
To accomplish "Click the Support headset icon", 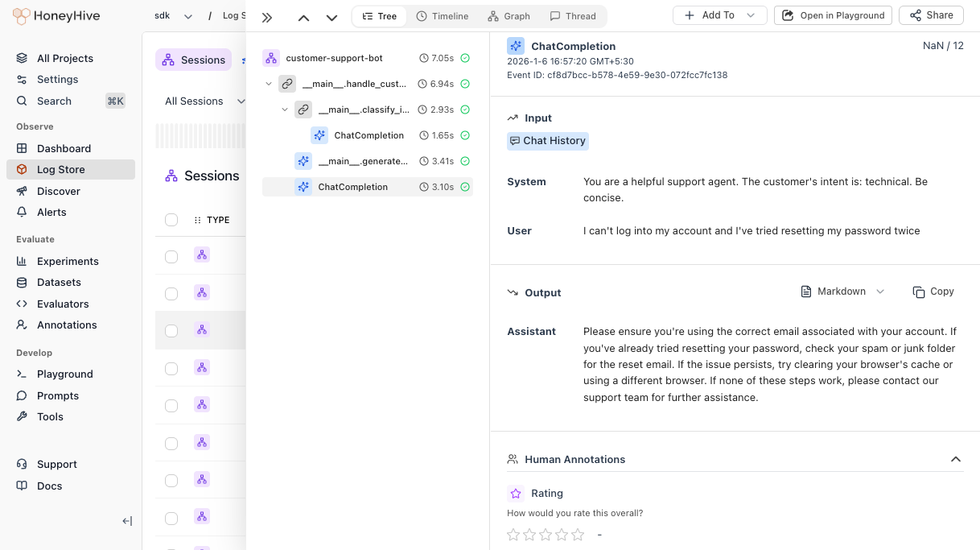I will 22,464.
